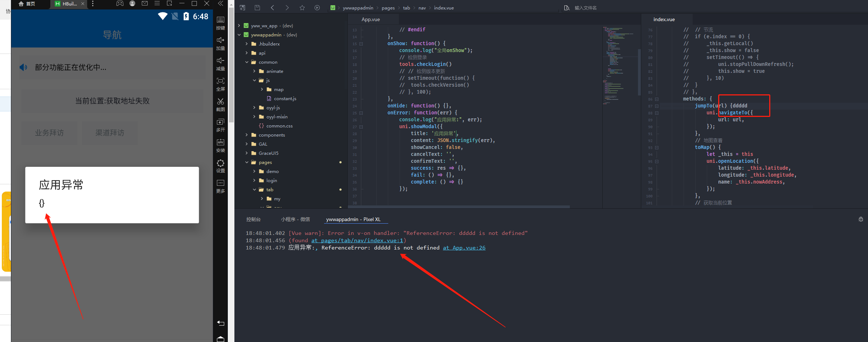Navigate forward with HBuilderX right arrow
This screenshot has width=868, height=342.
coord(287,8)
